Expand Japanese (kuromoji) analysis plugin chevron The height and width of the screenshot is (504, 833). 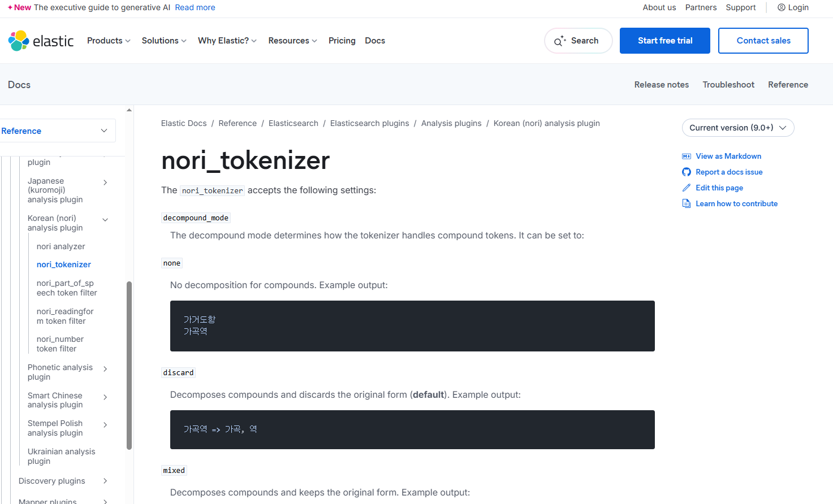tap(105, 183)
